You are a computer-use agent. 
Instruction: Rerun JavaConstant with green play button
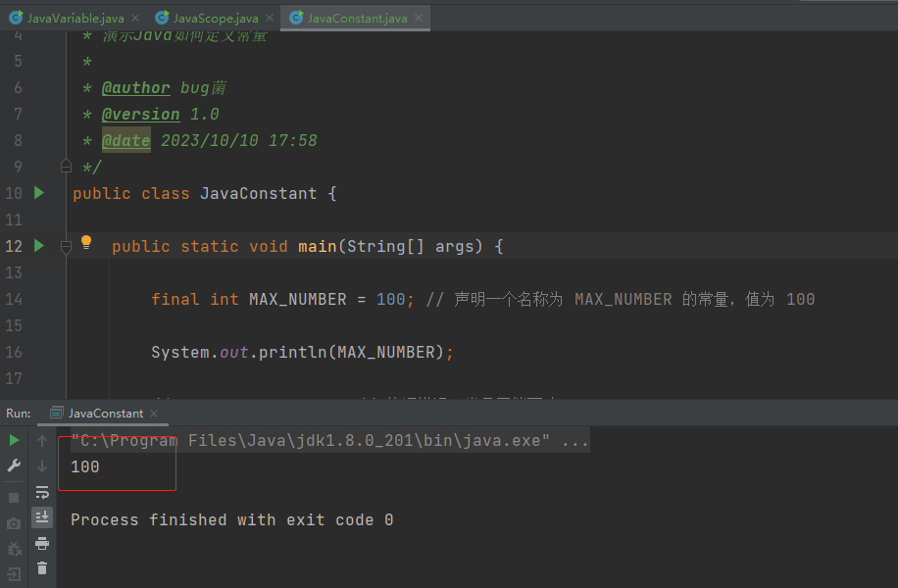point(15,440)
